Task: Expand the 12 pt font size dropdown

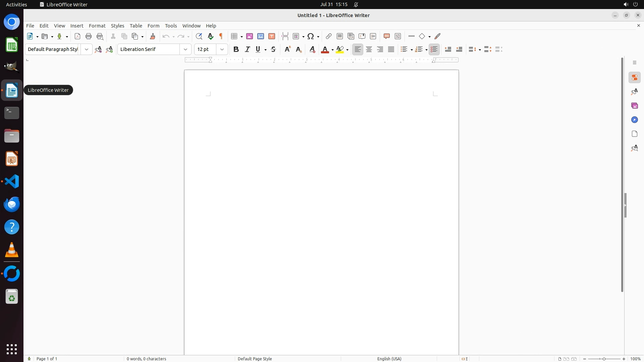Action: click(x=222, y=49)
